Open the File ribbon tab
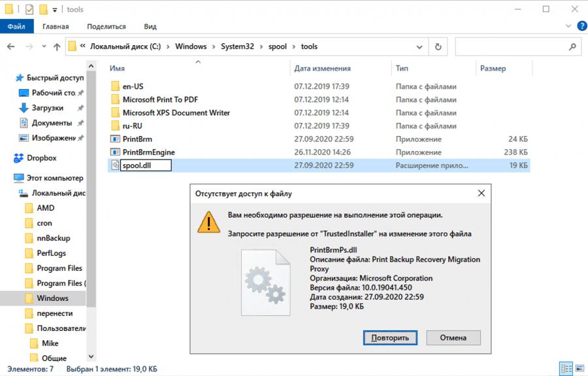The image size is (588, 376). [x=16, y=27]
